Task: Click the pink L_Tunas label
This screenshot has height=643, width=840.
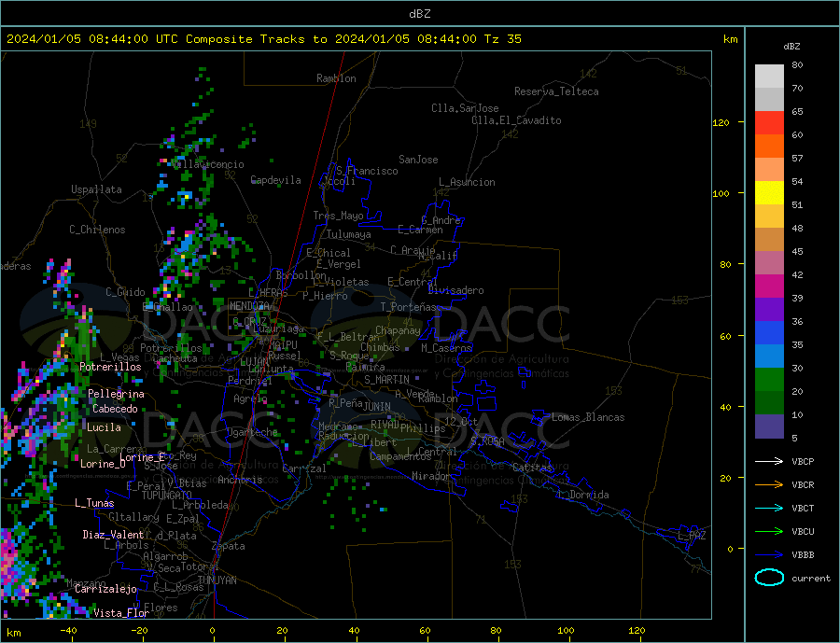Action: coord(94,503)
